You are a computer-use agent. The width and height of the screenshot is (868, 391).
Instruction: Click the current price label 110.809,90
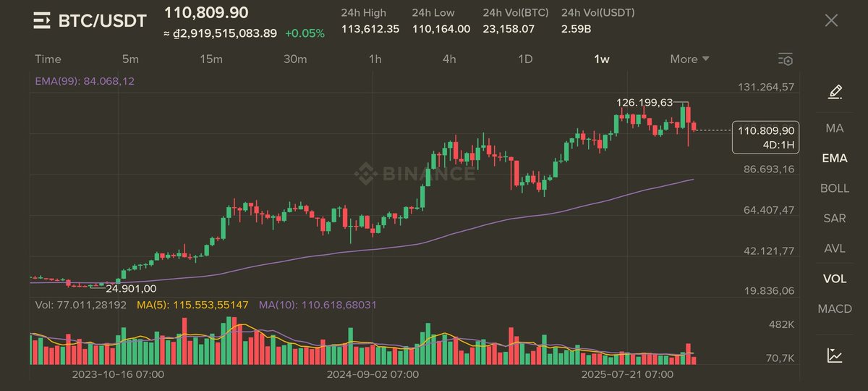click(x=766, y=130)
